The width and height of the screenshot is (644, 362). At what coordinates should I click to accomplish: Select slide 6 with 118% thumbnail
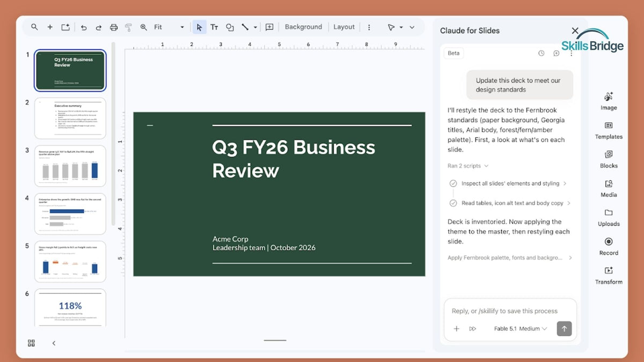click(x=70, y=308)
